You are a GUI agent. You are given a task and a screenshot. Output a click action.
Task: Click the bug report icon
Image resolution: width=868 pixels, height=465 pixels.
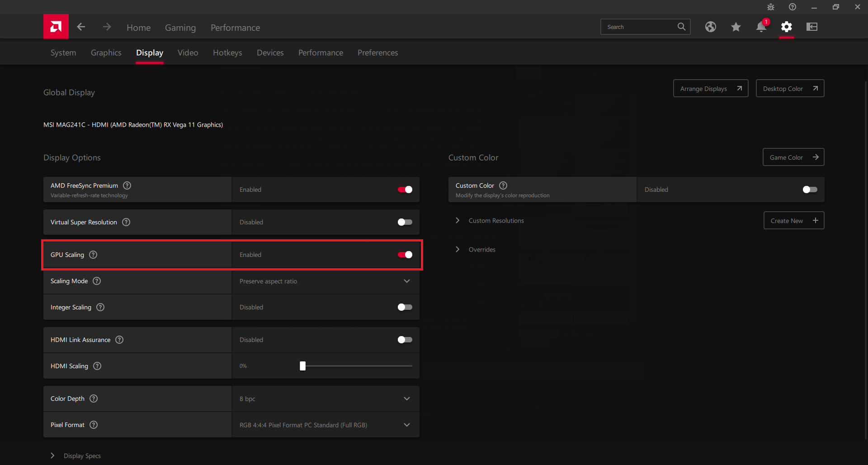[x=771, y=7]
